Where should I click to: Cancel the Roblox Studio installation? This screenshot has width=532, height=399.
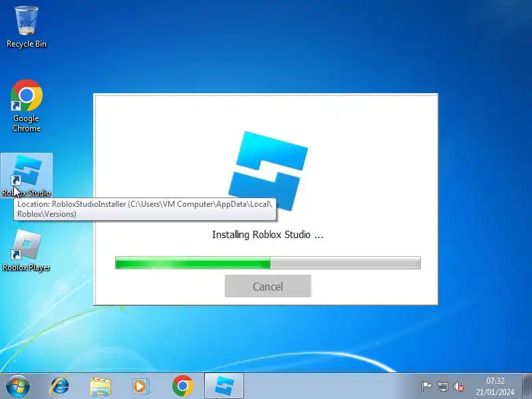coord(268,286)
